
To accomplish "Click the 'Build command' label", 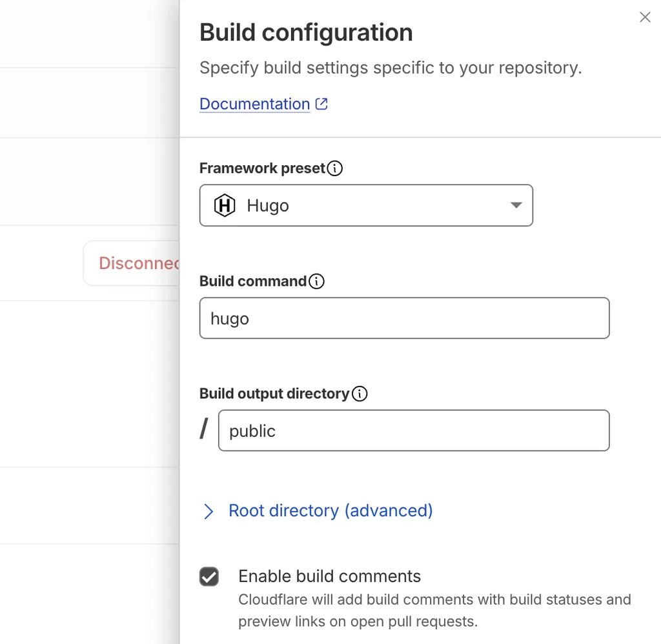I will pyautogui.click(x=253, y=281).
